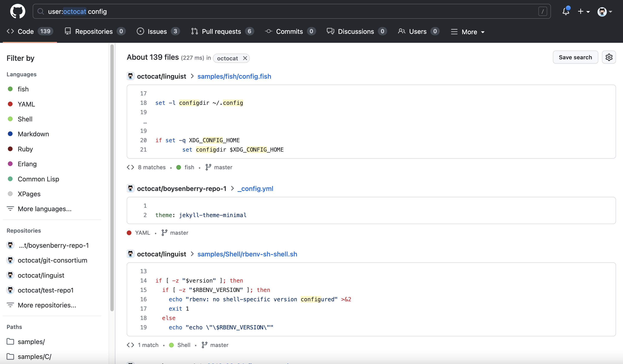623x364 pixels.
Task: Open samples/Shell/rbenv-sh-shell.sh file link
Action: click(x=247, y=254)
